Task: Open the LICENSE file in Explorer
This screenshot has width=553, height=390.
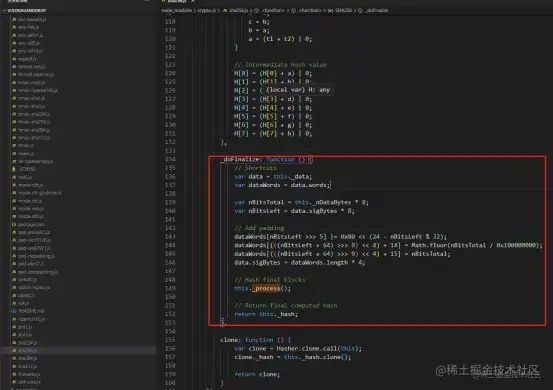Action: click(26, 169)
